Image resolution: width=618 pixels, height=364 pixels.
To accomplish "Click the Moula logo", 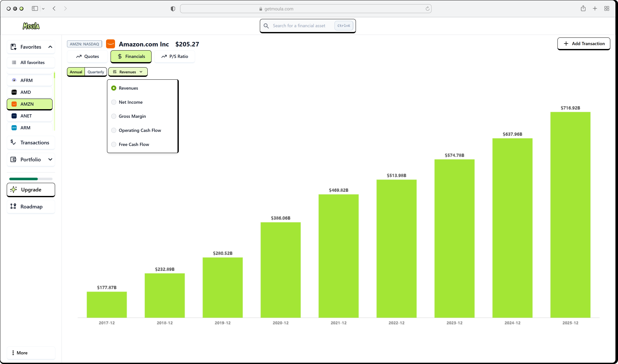I will (31, 26).
